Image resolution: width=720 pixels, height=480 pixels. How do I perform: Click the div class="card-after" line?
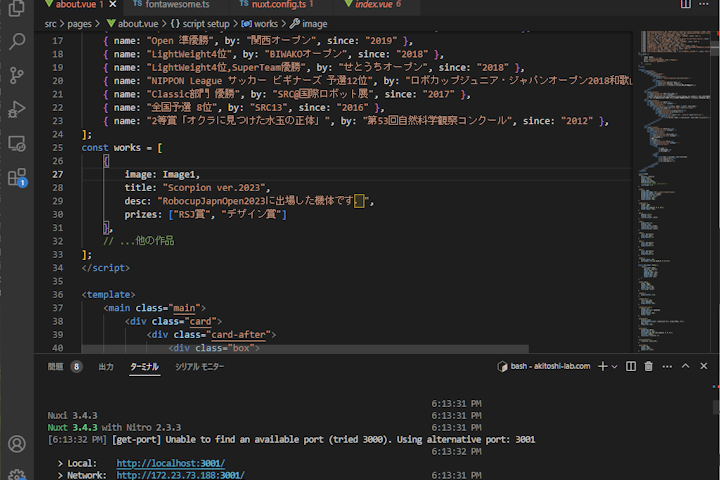211,334
